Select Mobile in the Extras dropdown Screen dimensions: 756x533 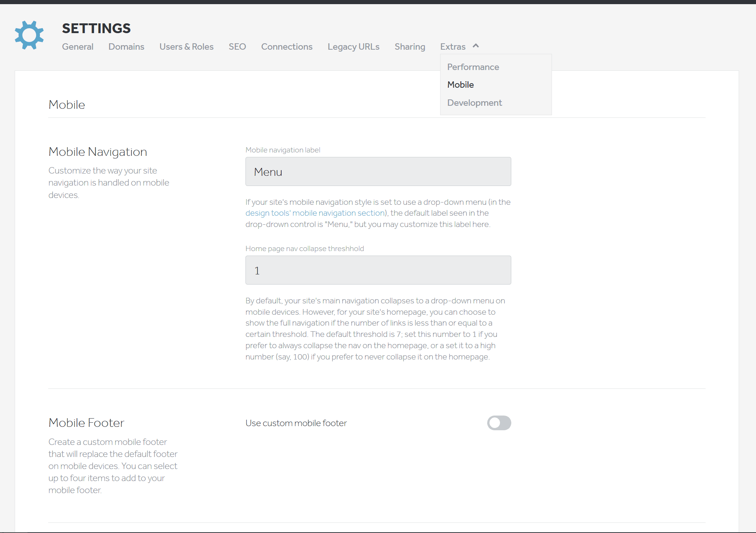click(460, 85)
